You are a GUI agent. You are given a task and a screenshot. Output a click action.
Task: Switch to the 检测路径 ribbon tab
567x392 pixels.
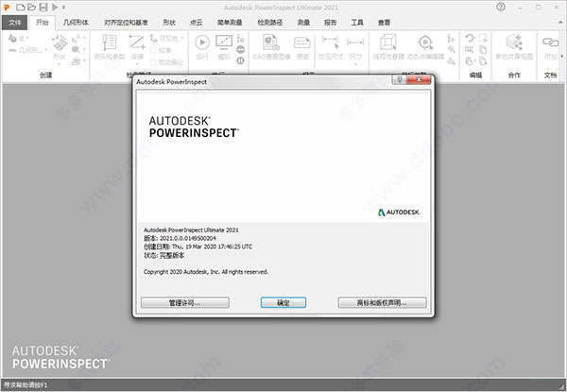pos(269,23)
